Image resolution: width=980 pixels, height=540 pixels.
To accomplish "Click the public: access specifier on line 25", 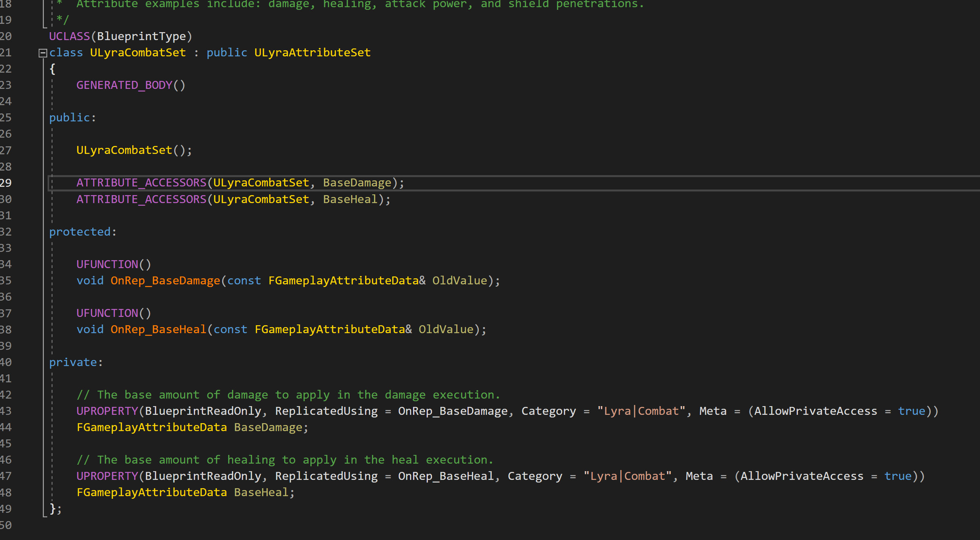I will pyautogui.click(x=72, y=117).
